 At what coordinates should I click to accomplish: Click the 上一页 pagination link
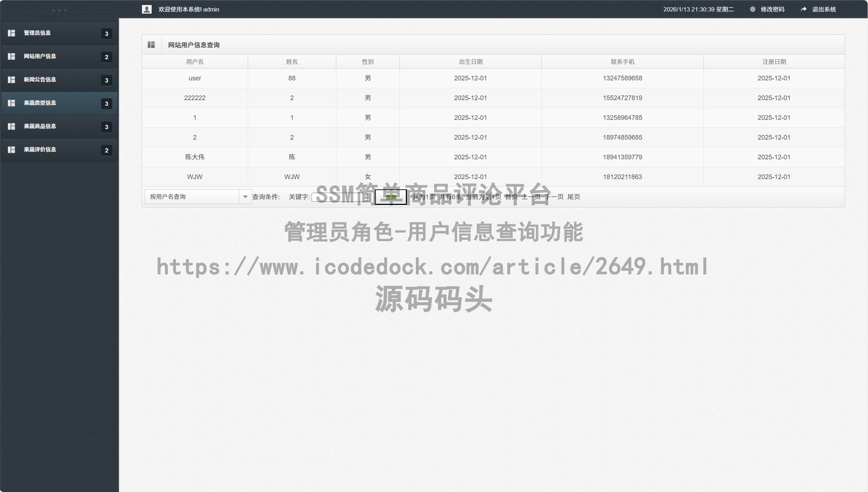click(x=531, y=197)
